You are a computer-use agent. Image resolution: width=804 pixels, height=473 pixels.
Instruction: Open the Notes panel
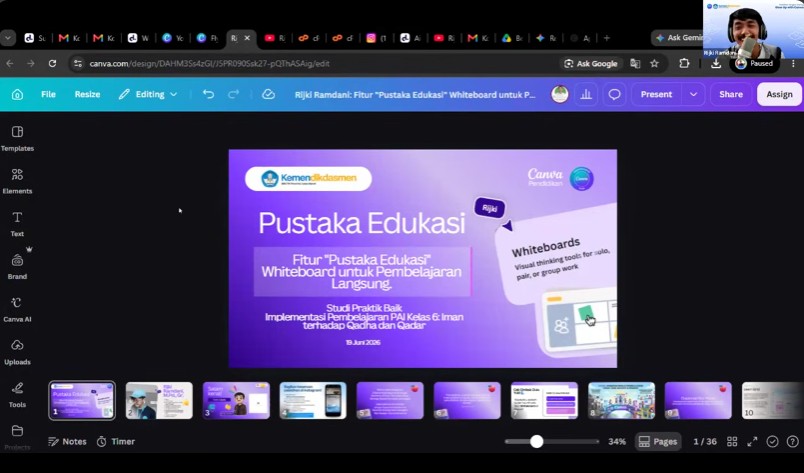pos(67,441)
